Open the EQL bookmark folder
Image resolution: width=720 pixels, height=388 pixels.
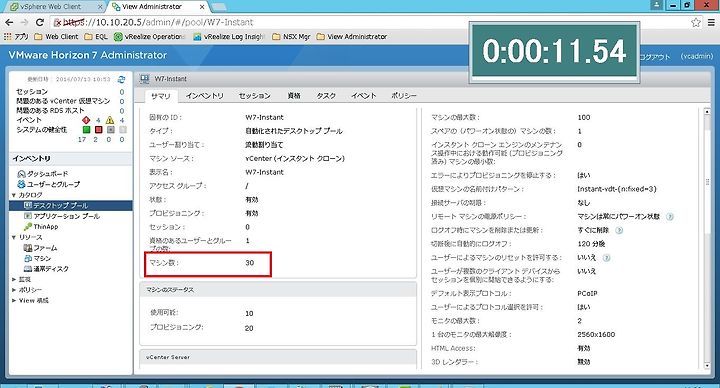[x=96, y=37]
